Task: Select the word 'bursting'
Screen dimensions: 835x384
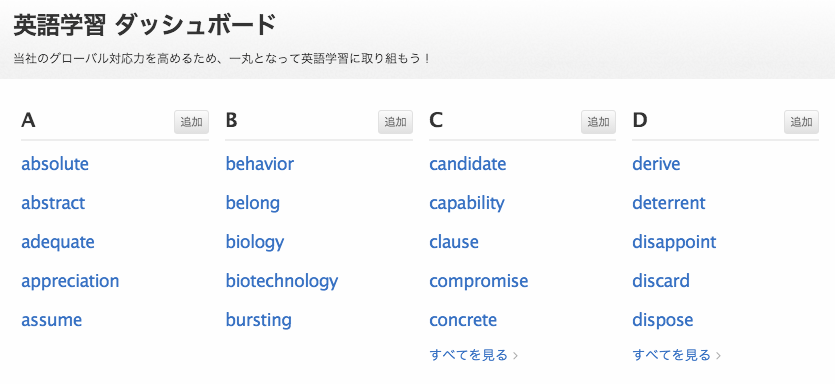Action: coord(258,321)
